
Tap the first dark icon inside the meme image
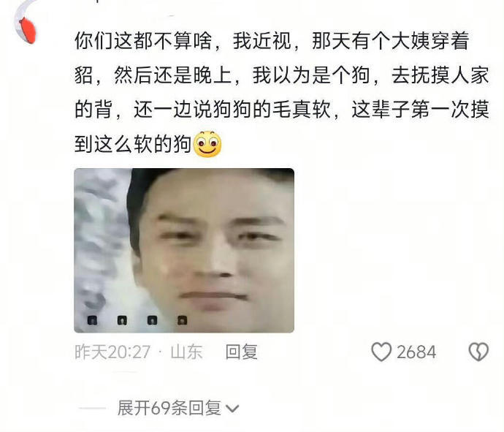coord(92,320)
